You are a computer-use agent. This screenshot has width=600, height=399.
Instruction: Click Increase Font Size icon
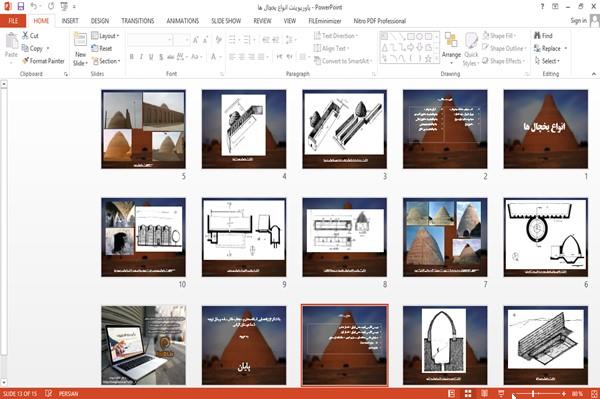coord(196,40)
